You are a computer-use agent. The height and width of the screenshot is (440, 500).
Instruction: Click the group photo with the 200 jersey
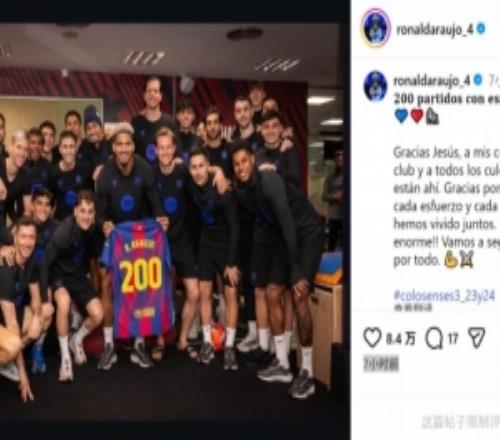pyautogui.click(x=171, y=220)
